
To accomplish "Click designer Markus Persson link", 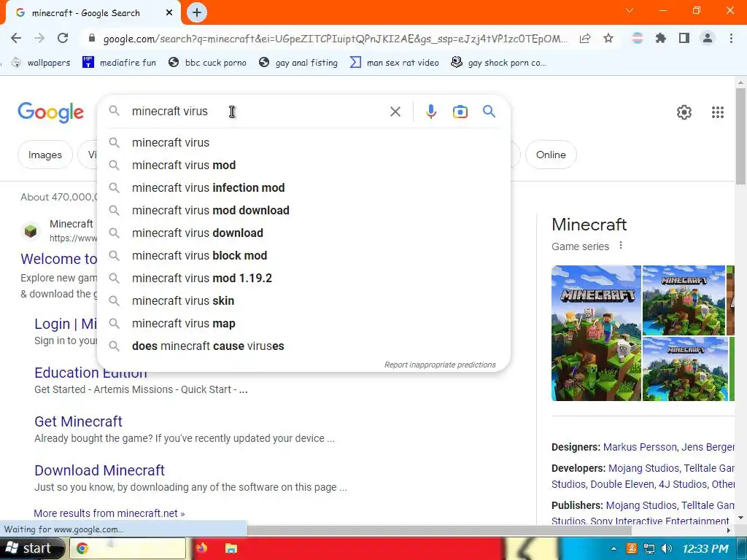I will click(x=639, y=447).
